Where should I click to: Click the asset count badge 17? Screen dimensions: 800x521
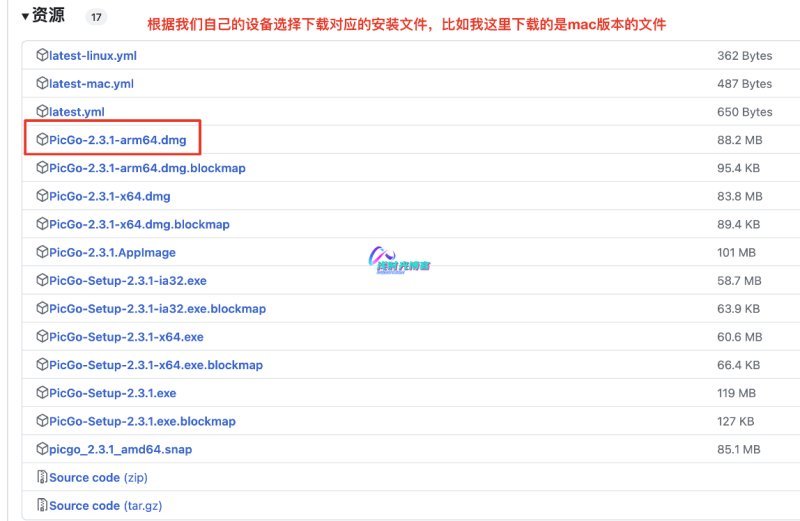tap(96, 17)
